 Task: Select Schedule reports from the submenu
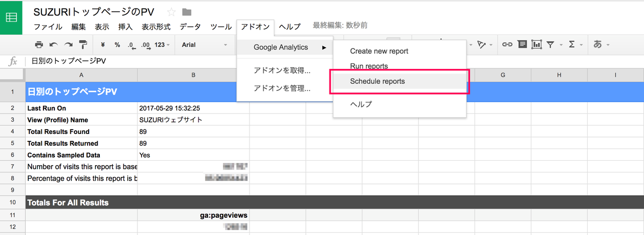pos(377,81)
